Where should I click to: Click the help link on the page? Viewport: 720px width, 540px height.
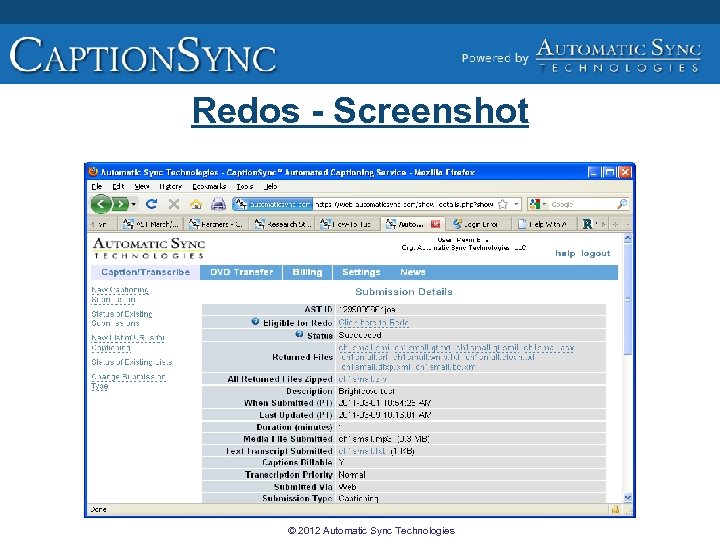click(x=565, y=253)
